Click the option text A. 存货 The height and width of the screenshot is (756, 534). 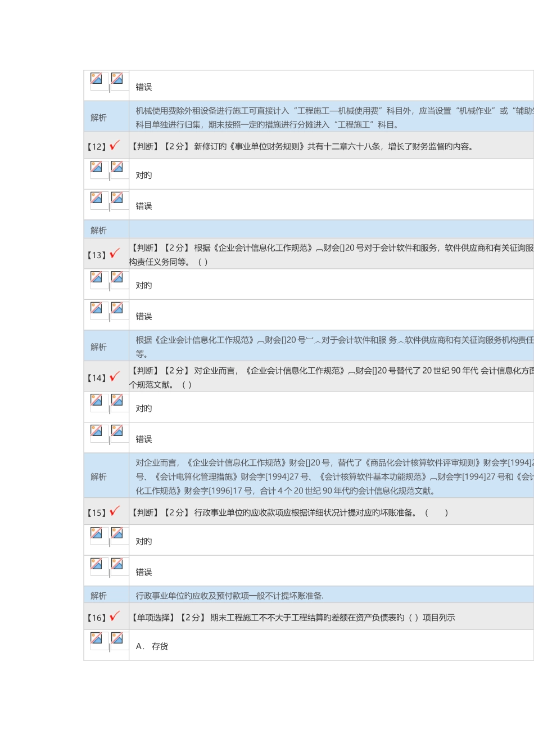pyautogui.click(x=152, y=646)
